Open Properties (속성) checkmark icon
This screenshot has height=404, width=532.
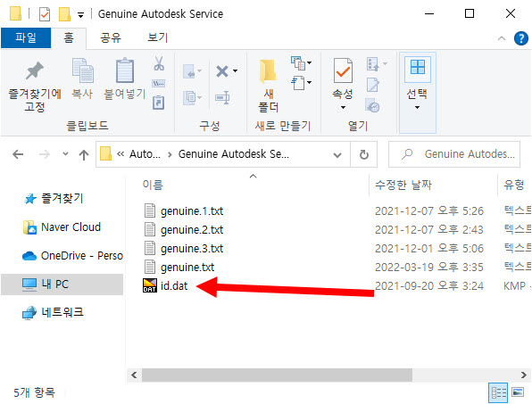pyautogui.click(x=343, y=70)
